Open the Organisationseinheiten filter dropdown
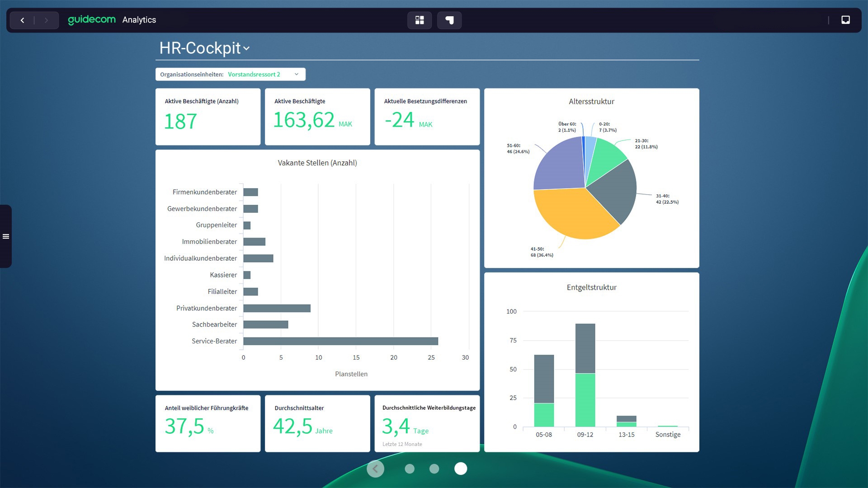 (230, 75)
